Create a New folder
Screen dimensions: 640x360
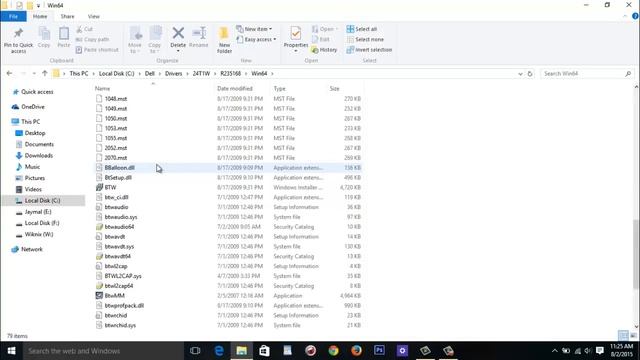[224, 40]
